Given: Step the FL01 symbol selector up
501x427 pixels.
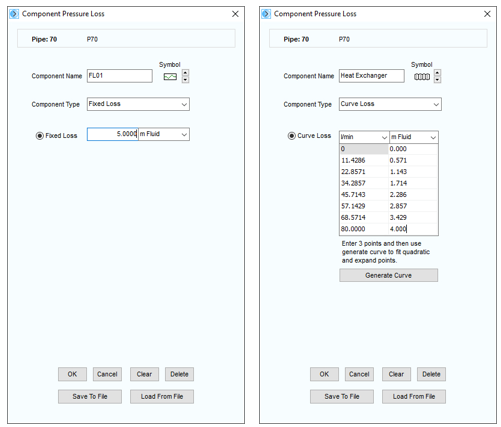Looking at the screenshot, I should pos(186,73).
